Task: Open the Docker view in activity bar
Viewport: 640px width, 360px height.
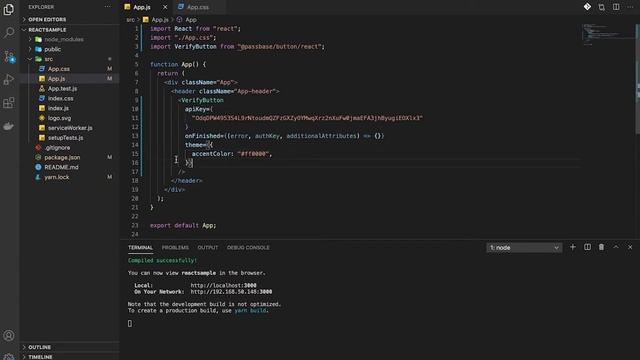Action: [9, 126]
